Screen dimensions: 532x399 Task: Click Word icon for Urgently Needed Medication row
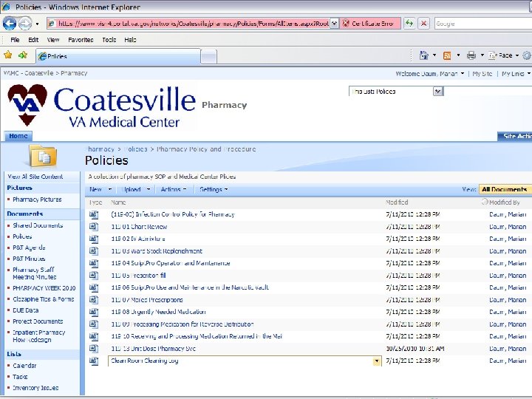click(x=94, y=312)
